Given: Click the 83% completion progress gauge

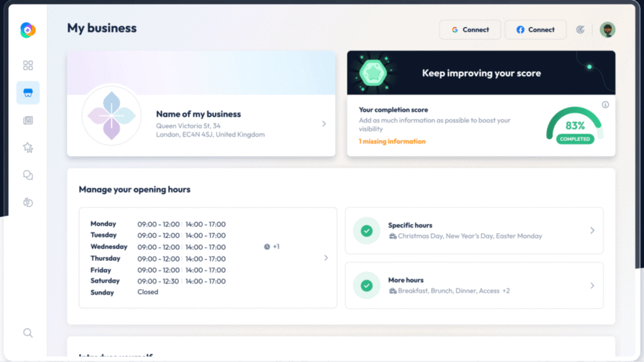Looking at the screenshot, I should [573, 128].
